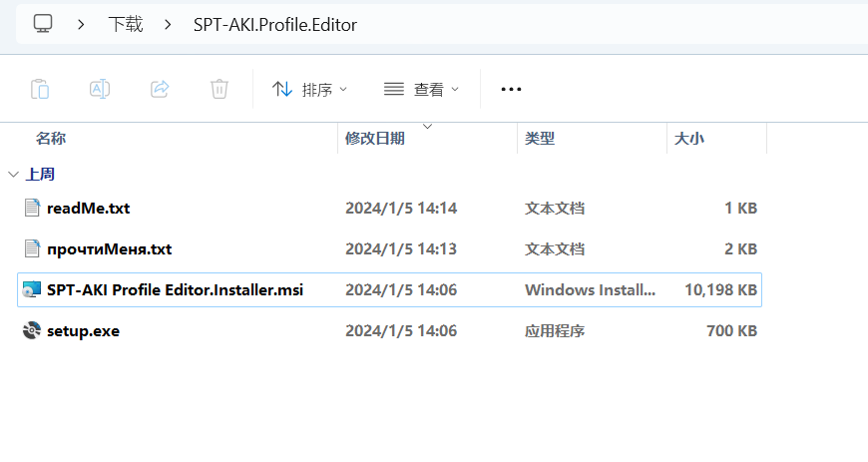This screenshot has height=462, width=868.
Task: Open the 排序 sort dropdown
Action: (309, 89)
